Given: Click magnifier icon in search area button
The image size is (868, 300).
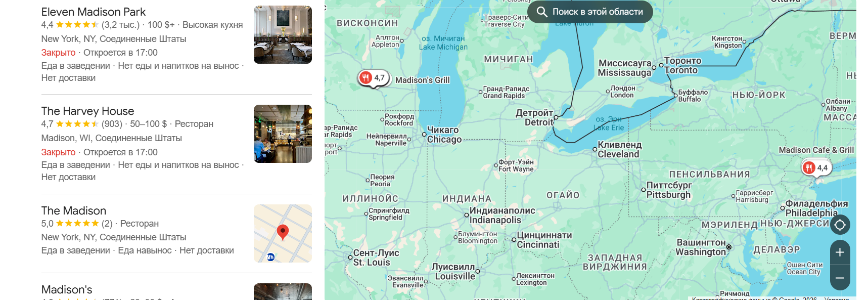Looking at the screenshot, I should tap(541, 12).
